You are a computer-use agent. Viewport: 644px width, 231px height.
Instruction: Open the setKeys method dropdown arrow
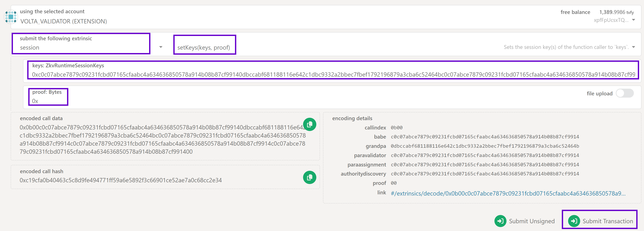pos(633,47)
